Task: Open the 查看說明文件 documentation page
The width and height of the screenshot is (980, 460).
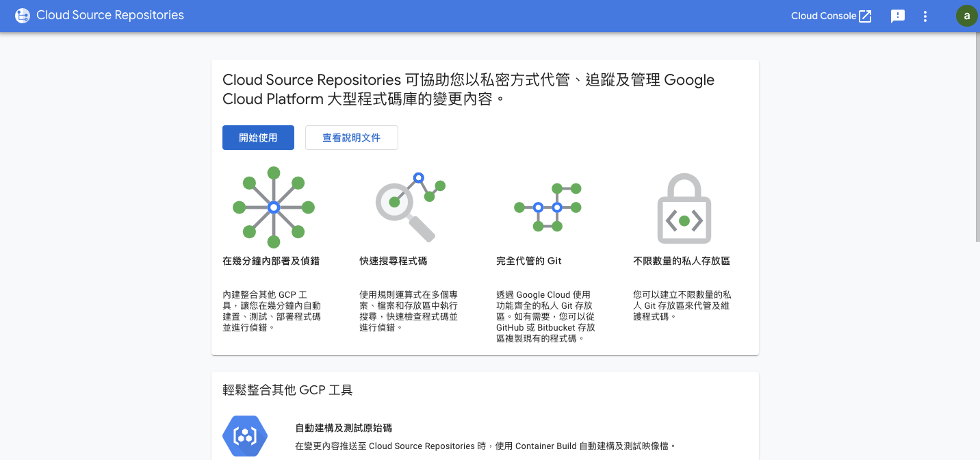Action: [x=351, y=137]
